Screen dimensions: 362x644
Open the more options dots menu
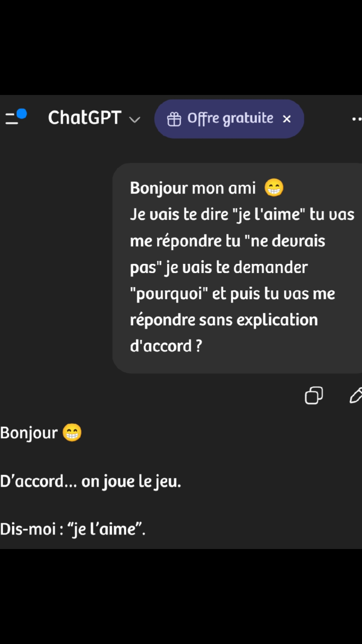click(x=357, y=119)
